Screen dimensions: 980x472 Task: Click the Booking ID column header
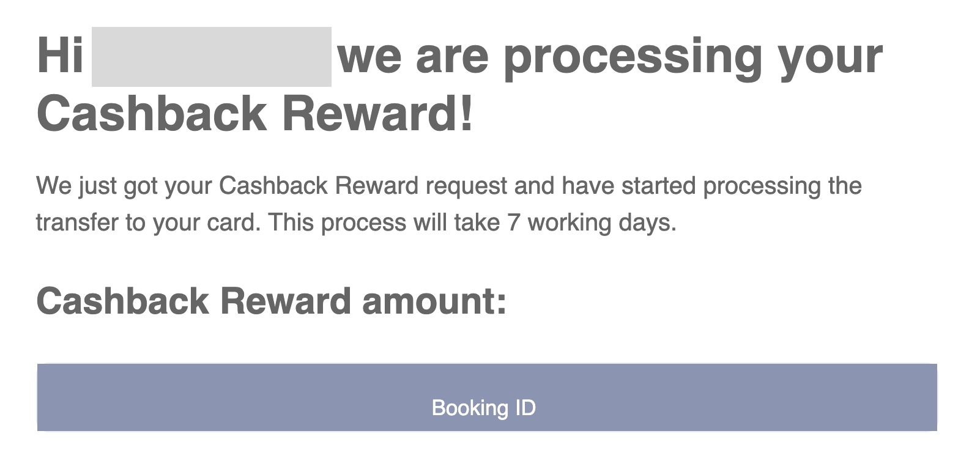pos(483,408)
